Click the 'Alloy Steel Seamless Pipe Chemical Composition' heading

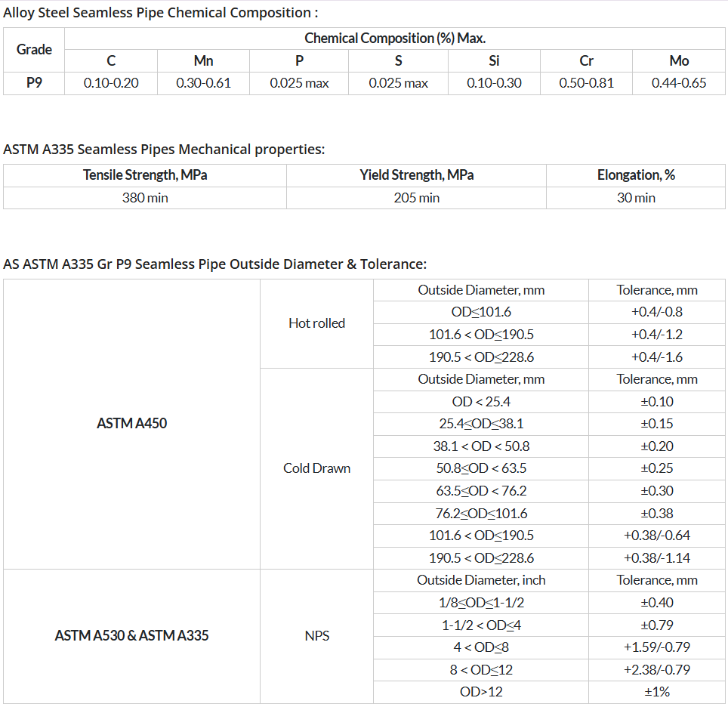[161, 13]
